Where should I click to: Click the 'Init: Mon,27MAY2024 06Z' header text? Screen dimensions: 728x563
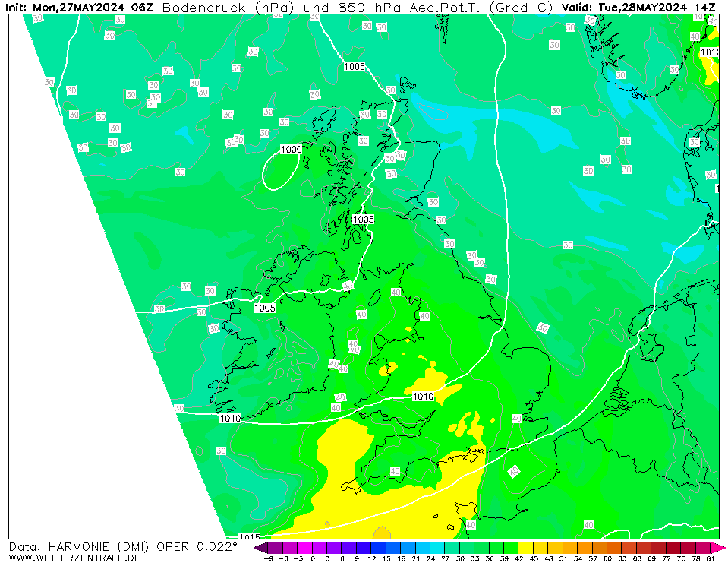79,8
